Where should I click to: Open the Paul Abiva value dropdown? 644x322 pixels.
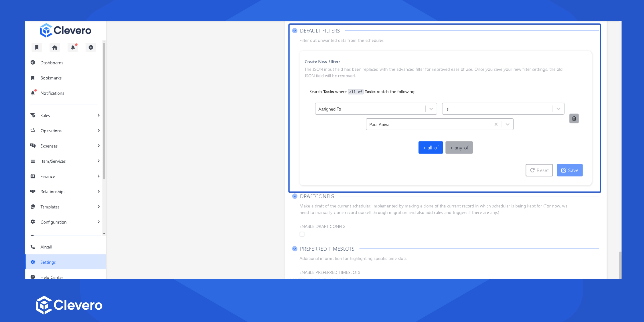(x=507, y=124)
